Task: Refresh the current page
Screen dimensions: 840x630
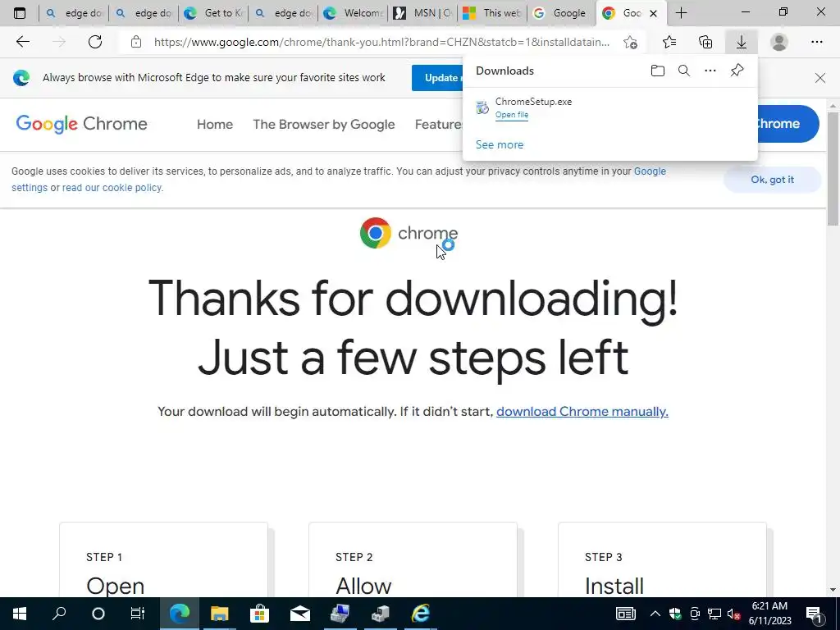Action: click(x=95, y=42)
